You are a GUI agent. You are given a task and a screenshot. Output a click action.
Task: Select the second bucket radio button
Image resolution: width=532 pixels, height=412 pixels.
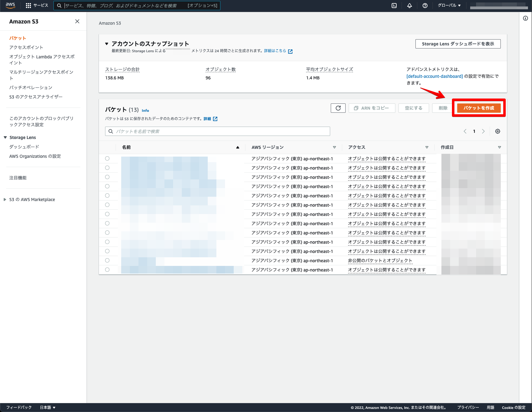pos(107,168)
